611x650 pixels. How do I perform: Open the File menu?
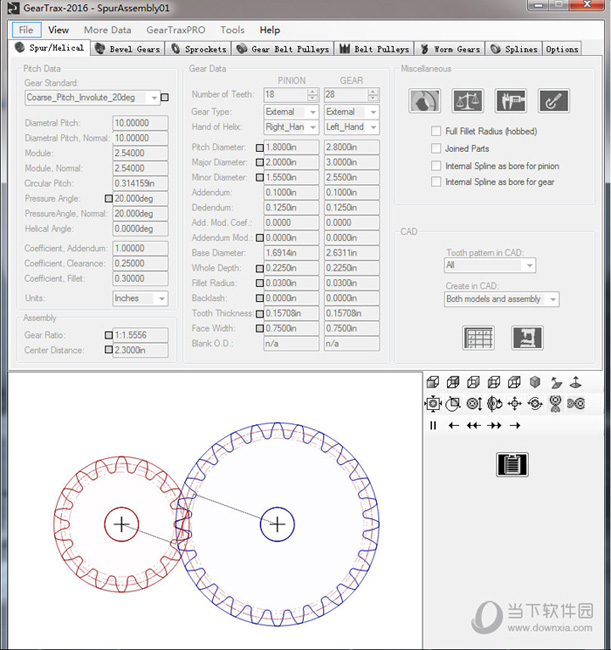pos(26,30)
